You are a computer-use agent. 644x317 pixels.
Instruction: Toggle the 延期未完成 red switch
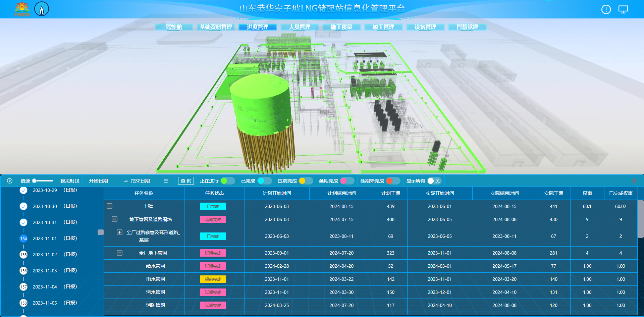coord(393,181)
